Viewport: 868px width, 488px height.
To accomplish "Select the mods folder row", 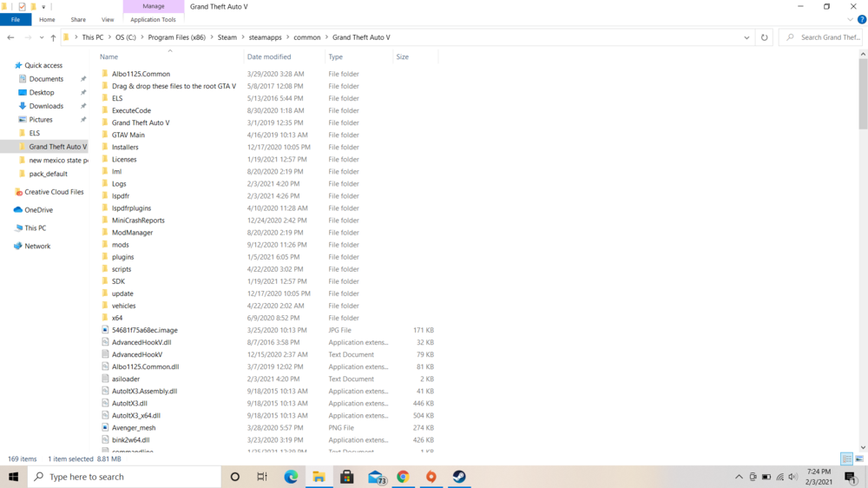I will coord(268,244).
